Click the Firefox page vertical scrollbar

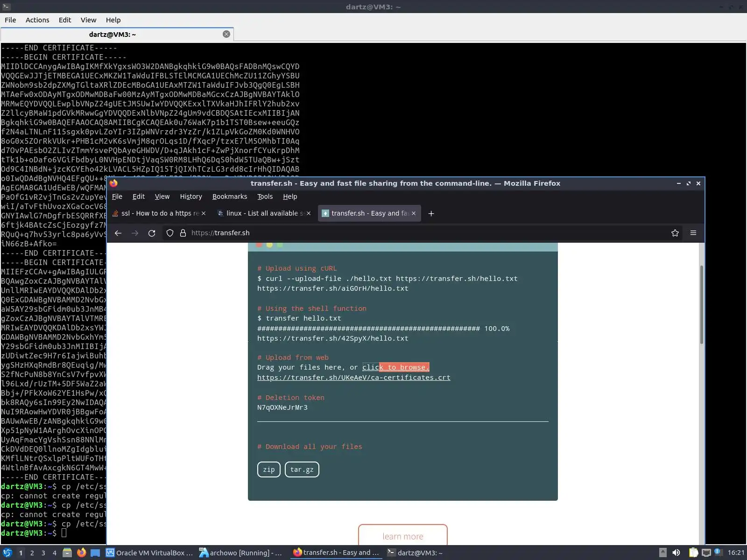click(x=701, y=304)
